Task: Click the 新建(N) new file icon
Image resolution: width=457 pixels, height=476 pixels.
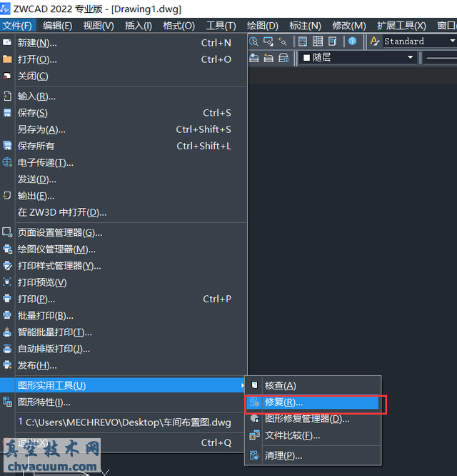Action: [x=7, y=42]
